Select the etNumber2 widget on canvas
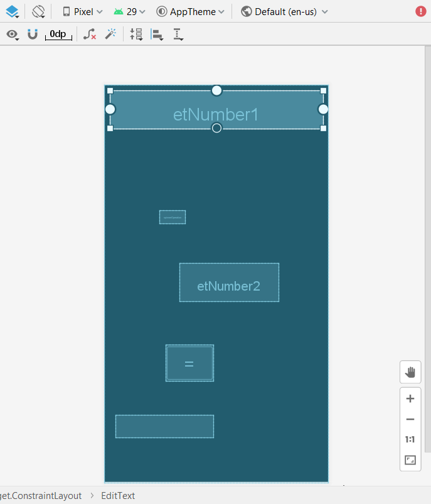This screenshot has width=431, height=504. pos(229,283)
